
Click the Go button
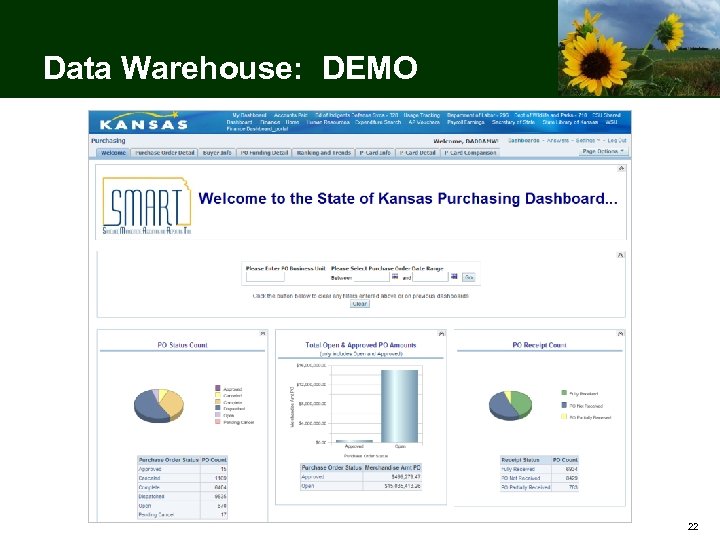[x=468, y=277]
